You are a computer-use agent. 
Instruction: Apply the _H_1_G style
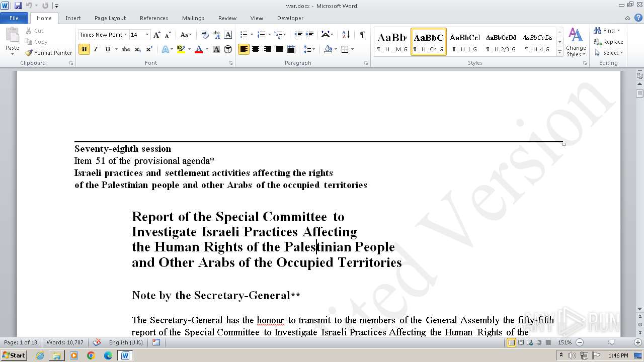coord(465,42)
